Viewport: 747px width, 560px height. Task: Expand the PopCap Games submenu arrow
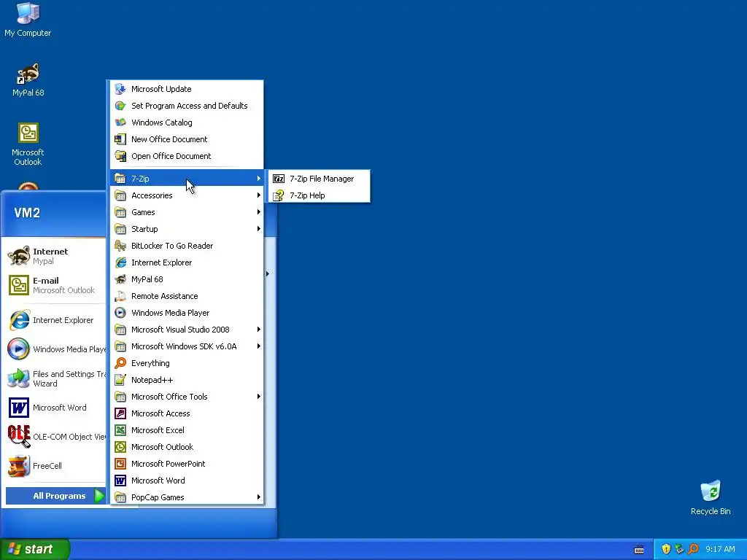pyautogui.click(x=259, y=497)
